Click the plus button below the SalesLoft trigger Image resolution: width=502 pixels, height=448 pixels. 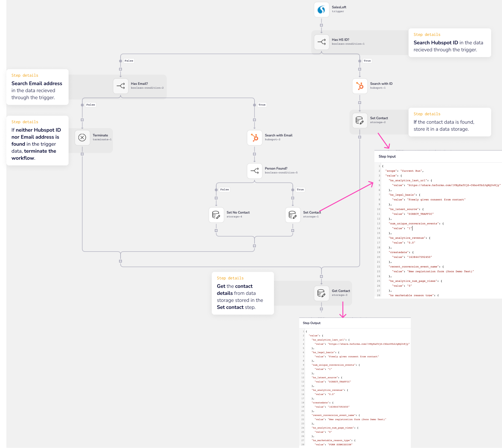click(321, 25)
